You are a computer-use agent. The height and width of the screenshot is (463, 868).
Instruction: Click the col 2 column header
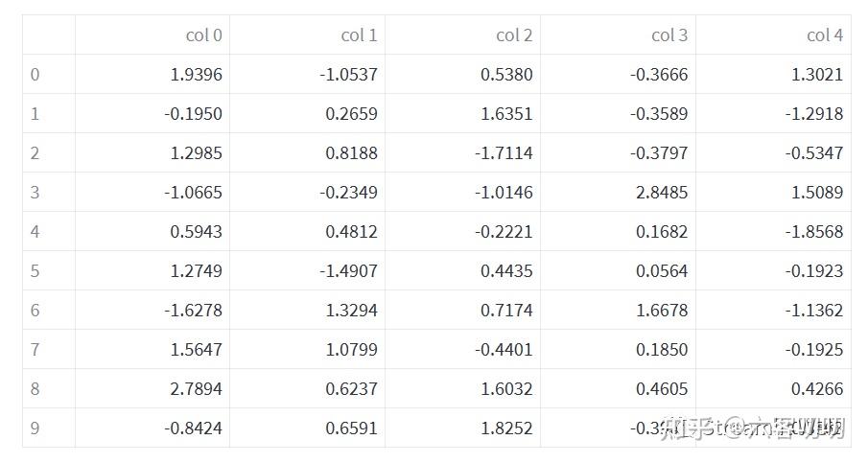click(514, 35)
